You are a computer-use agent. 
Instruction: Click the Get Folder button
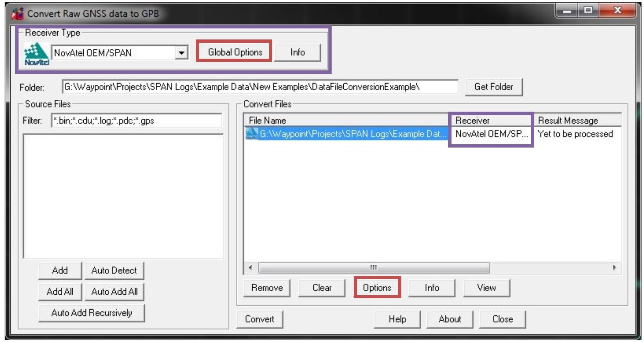click(493, 87)
